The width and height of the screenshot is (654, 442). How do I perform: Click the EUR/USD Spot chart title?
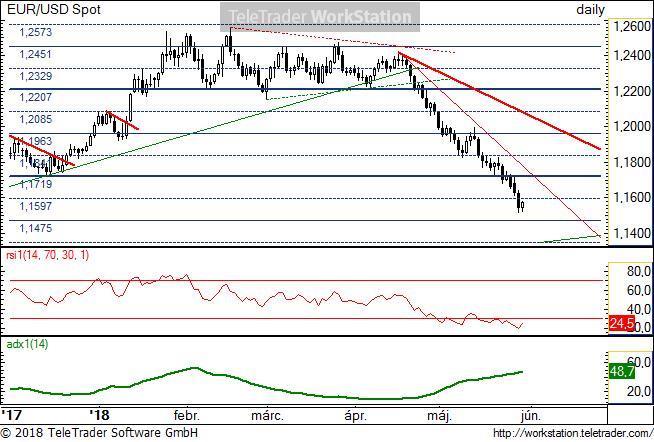click(54, 9)
